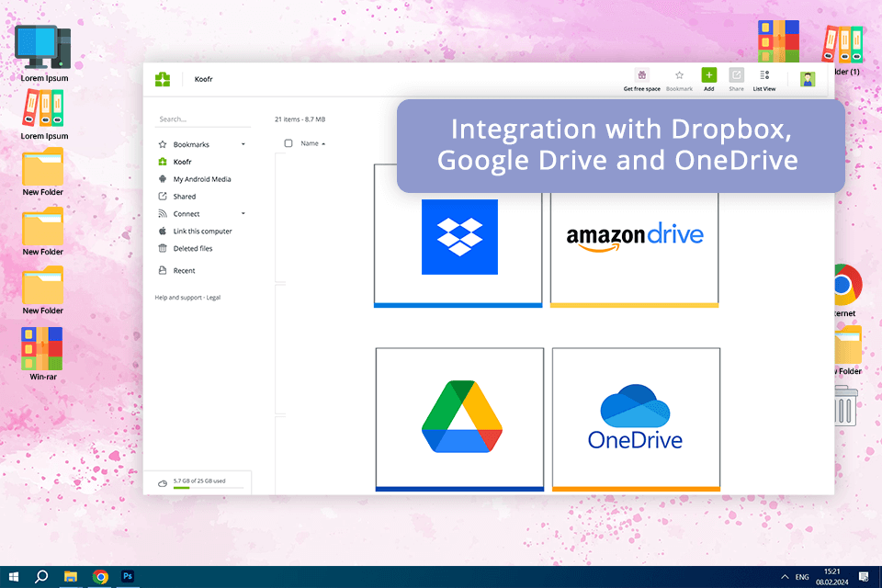882x588 pixels.
Task: Open the Win-rar desktop icon
Action: [x=43, y=354]
